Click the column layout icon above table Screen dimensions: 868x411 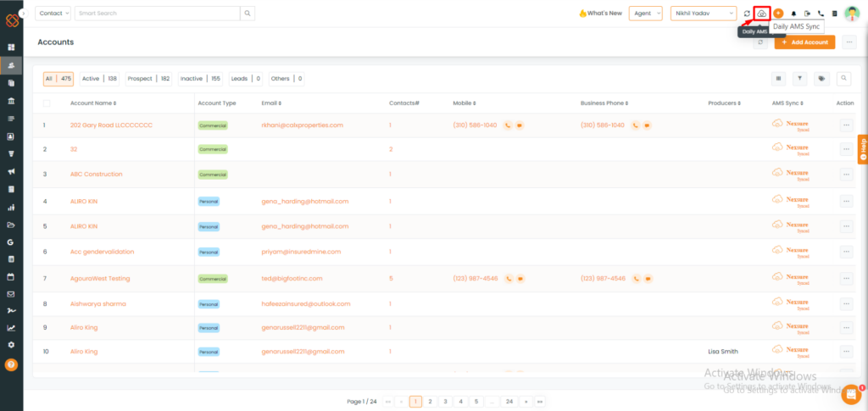778,79
